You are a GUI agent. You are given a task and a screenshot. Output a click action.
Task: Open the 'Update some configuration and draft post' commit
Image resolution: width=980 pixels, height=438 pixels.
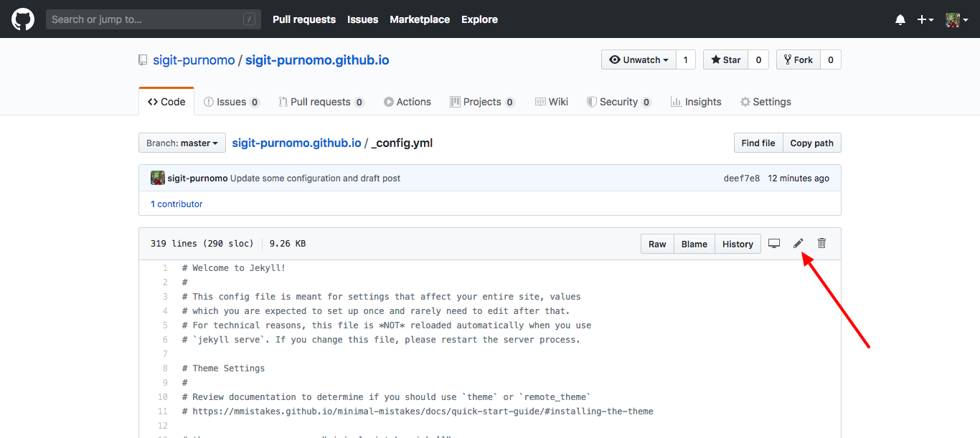coord(316,178)
